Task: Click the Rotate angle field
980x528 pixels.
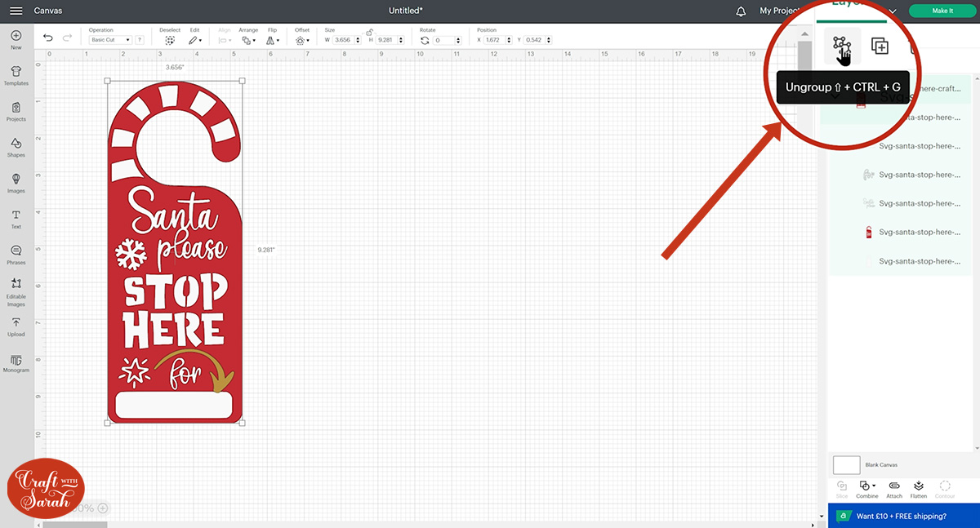Action: pos(448,40)
